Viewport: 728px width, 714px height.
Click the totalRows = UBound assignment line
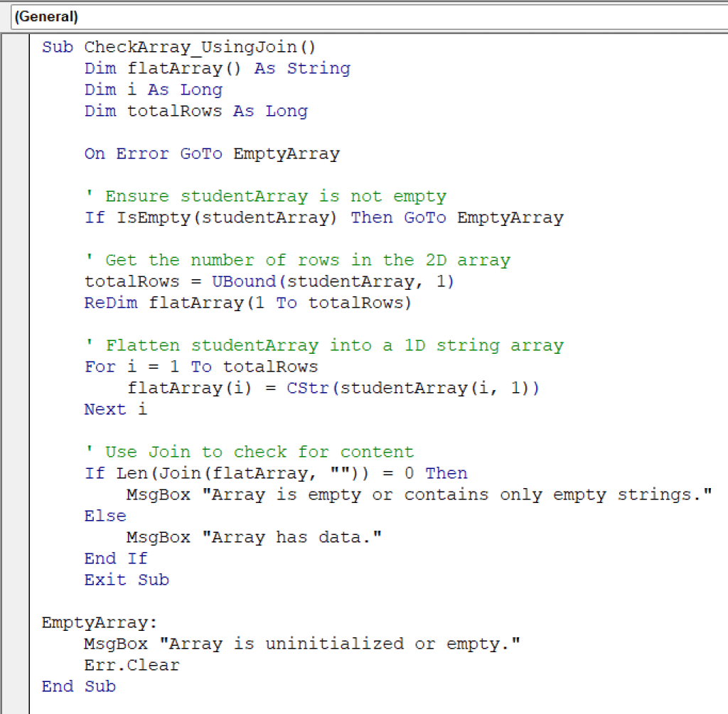[270, 281]
